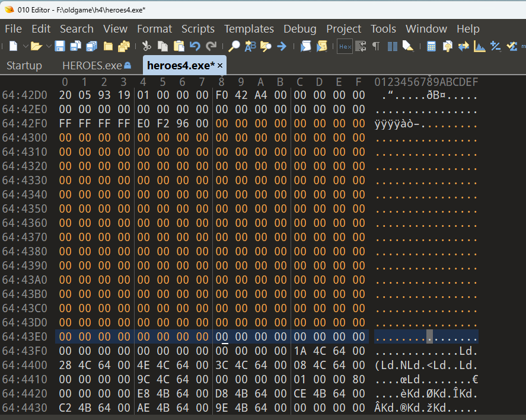Click the stacked yellow folders toolbar icon
Viewport: 526px width, 420px height.
pos(124,46)
